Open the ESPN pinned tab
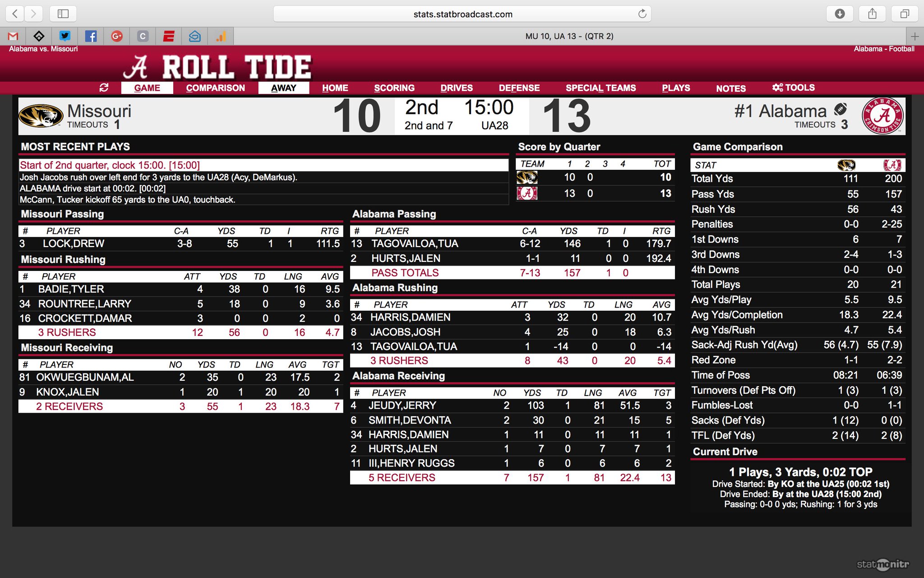The height and width of the screenshot is (578, 924). click(169, 36)
